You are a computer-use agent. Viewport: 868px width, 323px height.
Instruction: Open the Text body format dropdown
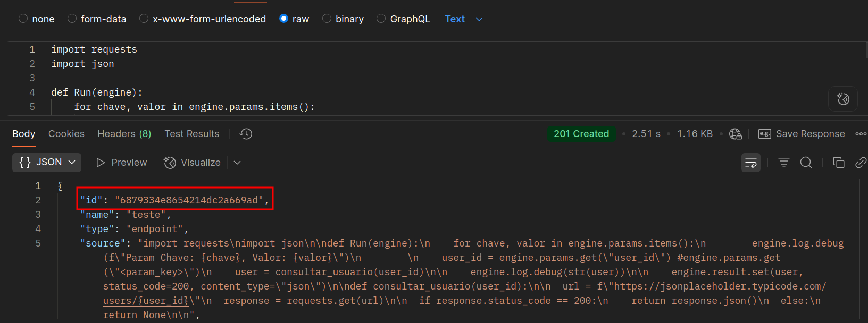click(464, 19)
